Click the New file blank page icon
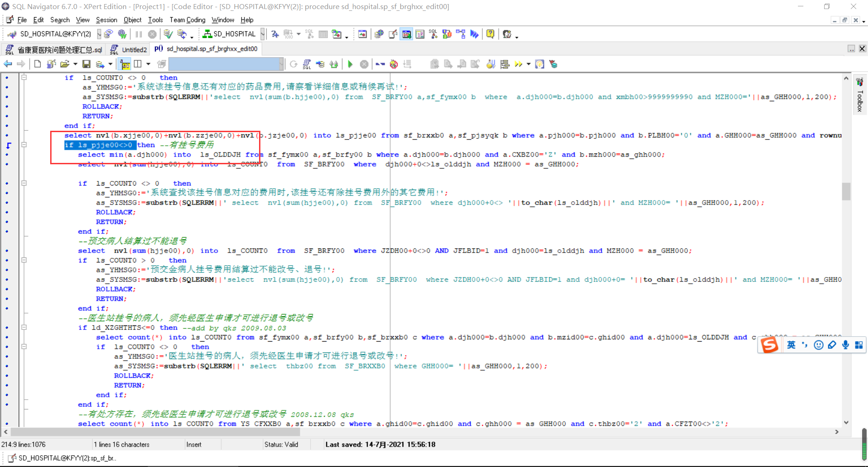 pyautogui.click(x=38, y=64)
